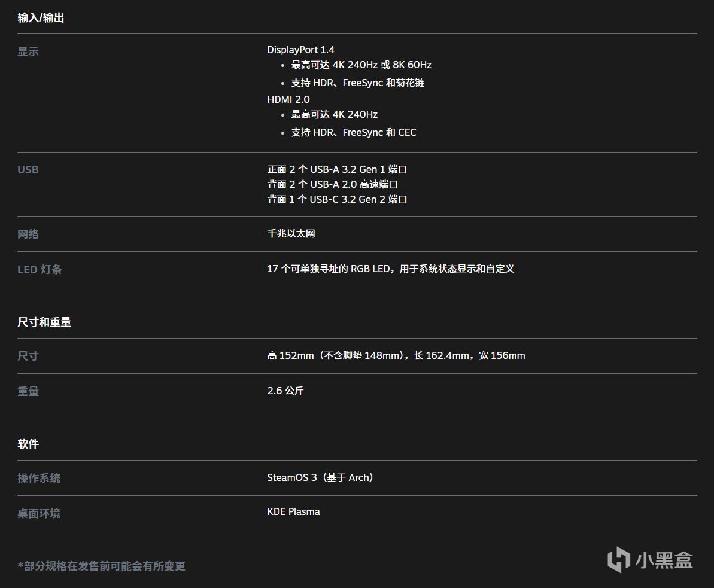Click the KDE Plasma value

coord(294,511)
